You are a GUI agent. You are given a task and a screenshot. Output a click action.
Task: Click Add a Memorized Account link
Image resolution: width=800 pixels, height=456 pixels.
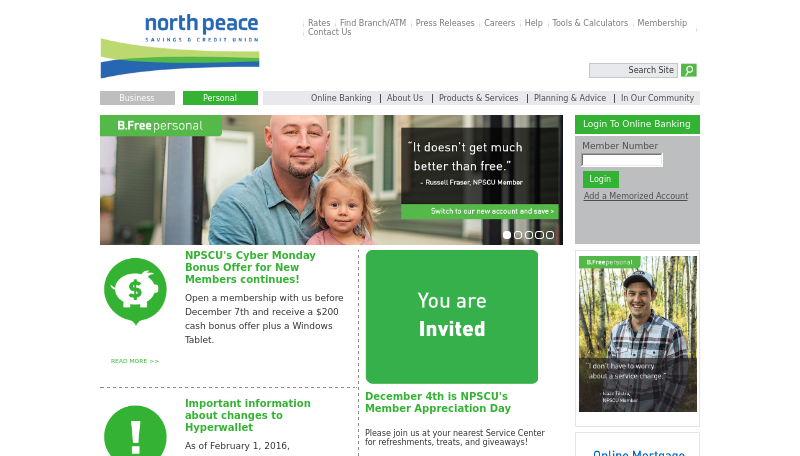[636, 196]
